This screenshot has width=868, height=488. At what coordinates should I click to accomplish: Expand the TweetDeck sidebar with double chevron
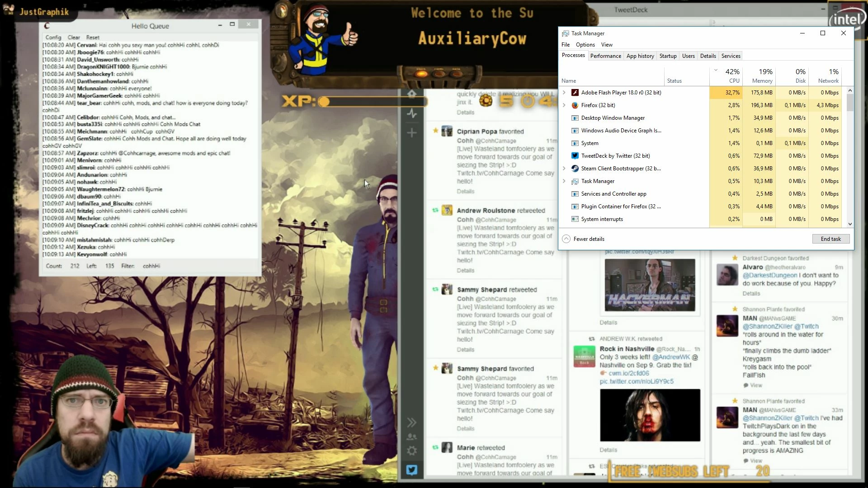click(x=411, y=422)
